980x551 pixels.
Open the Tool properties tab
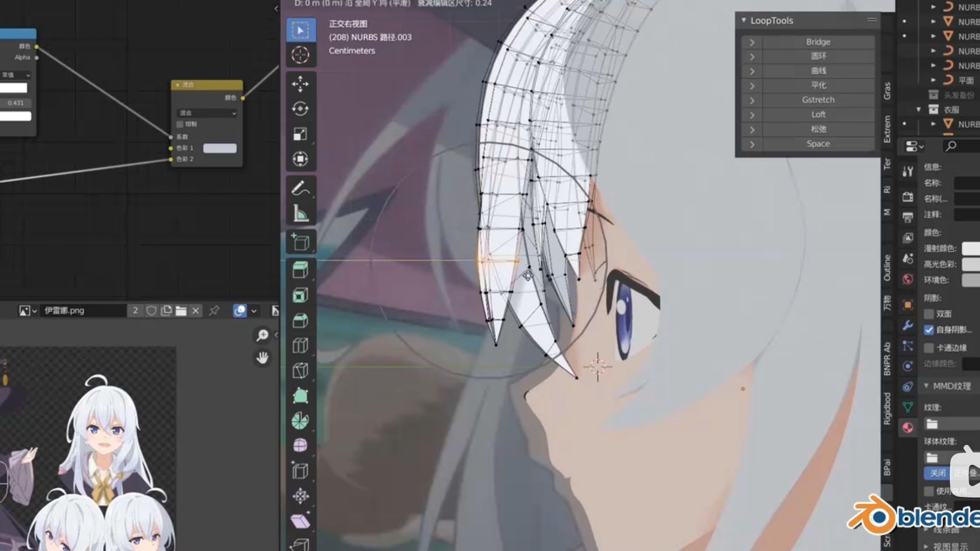[x=908, y=171]
